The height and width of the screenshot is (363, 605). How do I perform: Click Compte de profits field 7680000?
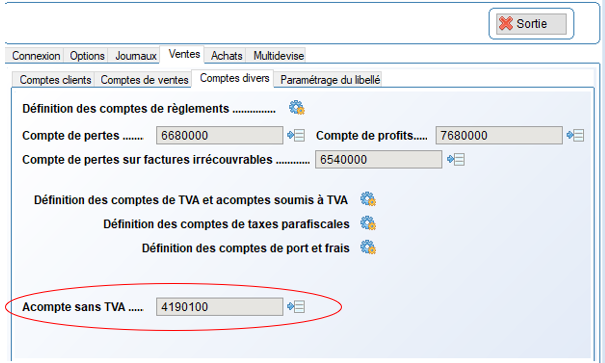pyautogui.click(x=499, y=135)
